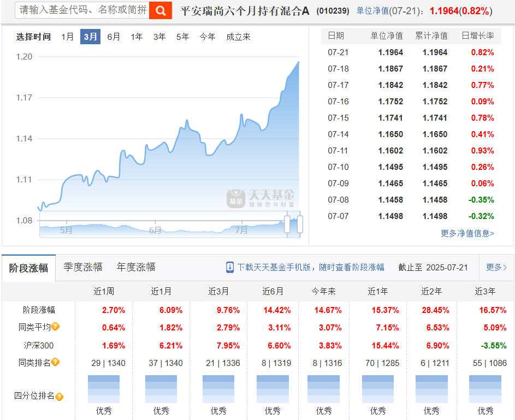Expand 更多 at the stage-return header
Viewport: 515px width, 420px height.
click(x=496, y=267)
